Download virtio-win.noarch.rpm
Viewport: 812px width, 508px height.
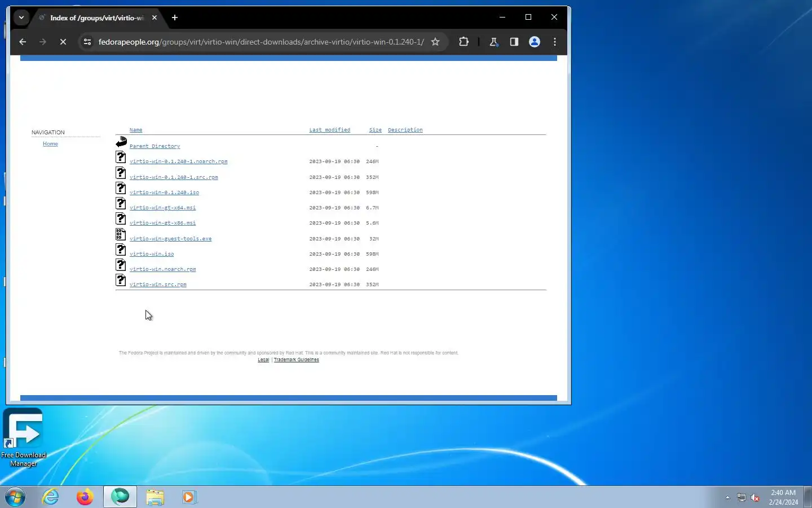click(162, 269)
